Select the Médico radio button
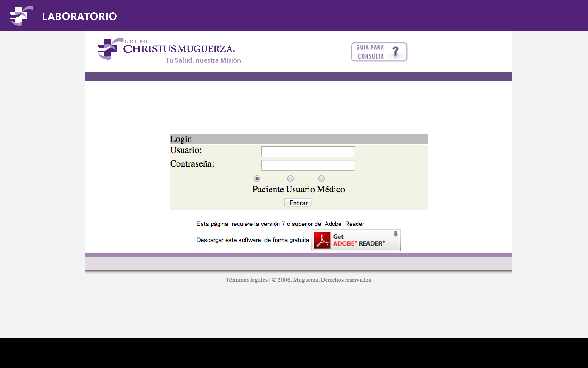Viewport: 588px width, 368px height. (321, 179)
